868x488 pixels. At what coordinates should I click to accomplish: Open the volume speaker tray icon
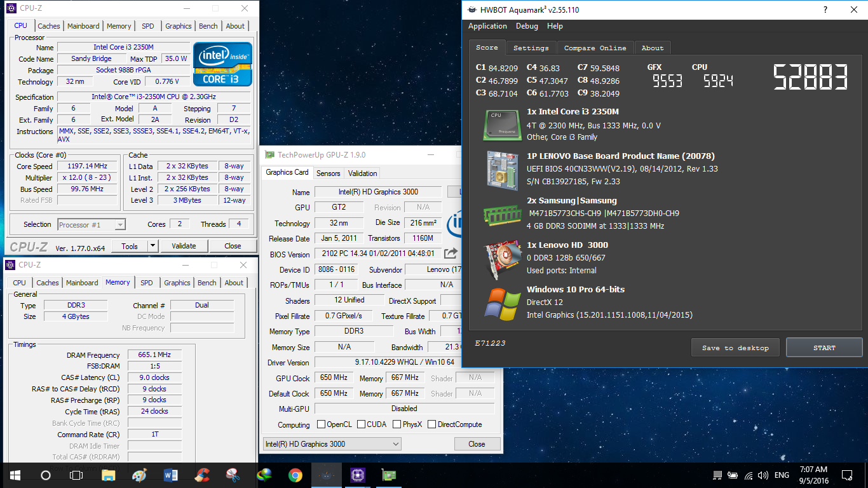pos(763,475)
